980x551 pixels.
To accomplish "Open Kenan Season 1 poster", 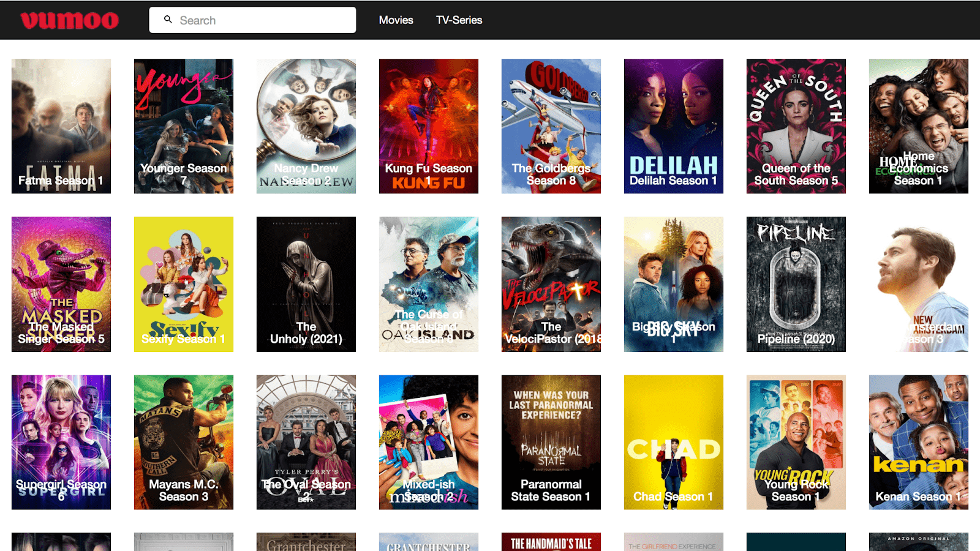I will tap(919, 442).
